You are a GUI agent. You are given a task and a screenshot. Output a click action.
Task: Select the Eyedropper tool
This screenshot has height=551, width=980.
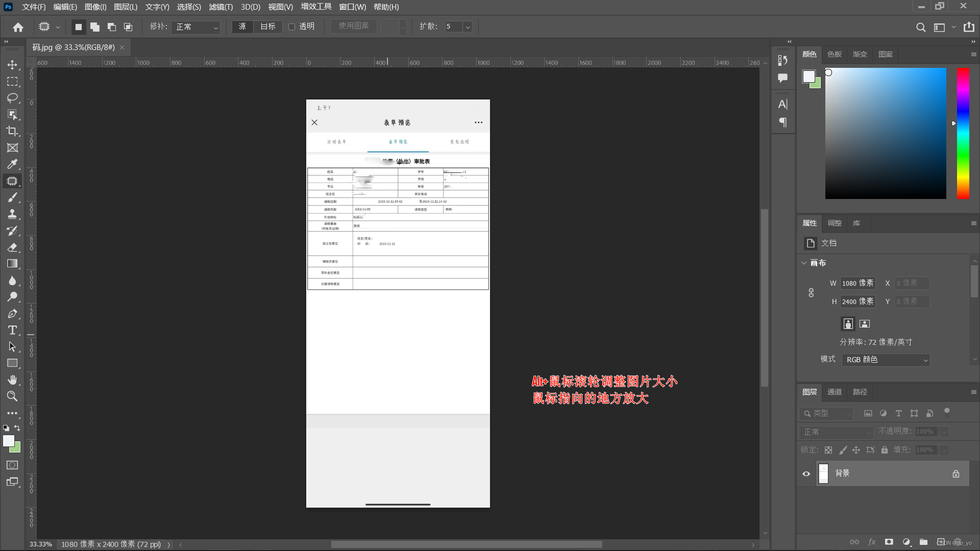(12, 164)
